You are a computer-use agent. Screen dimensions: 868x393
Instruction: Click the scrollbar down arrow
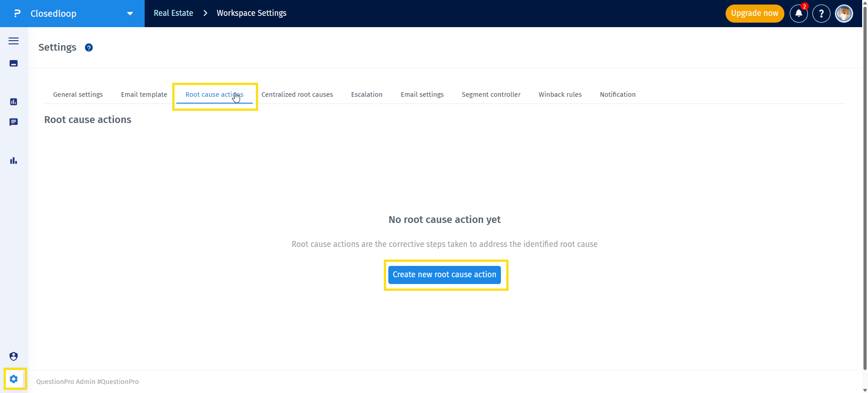pos(865,390)
